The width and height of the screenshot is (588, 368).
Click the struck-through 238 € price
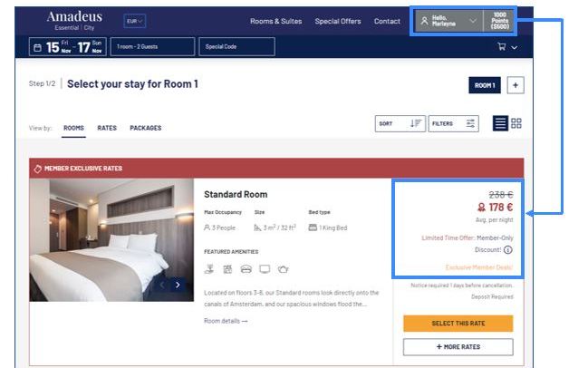(501, 194)
